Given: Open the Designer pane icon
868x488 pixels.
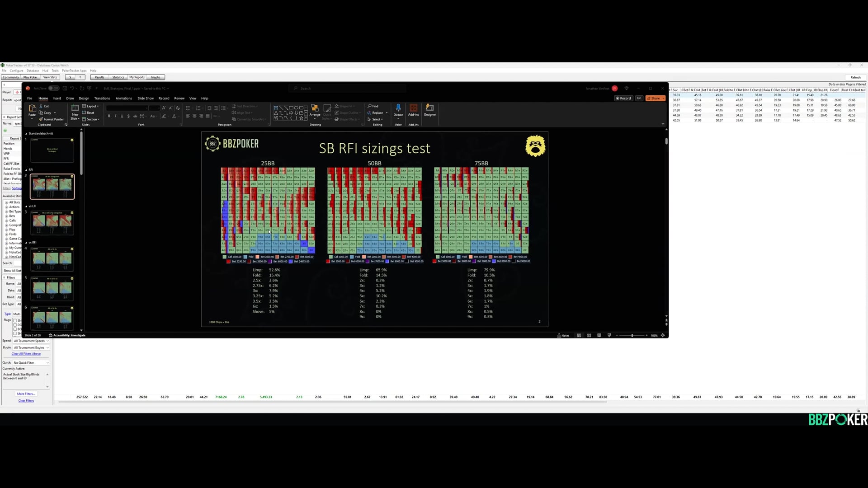Looking at the screenshot, I should 430,108.
